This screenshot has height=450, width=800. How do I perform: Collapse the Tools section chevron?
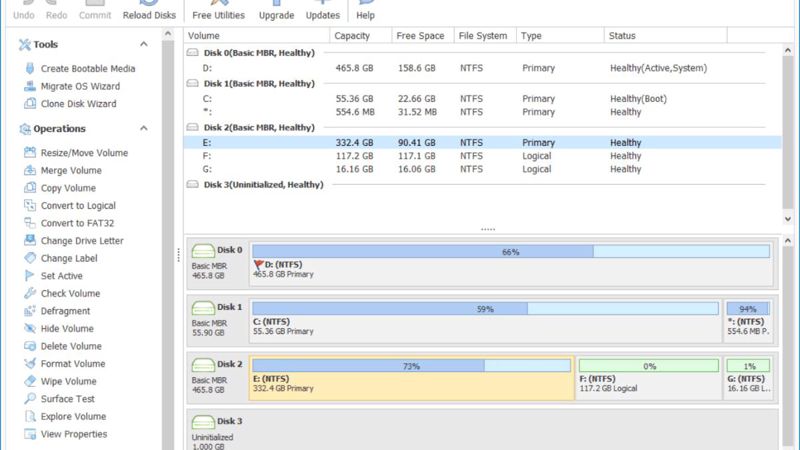144,44
